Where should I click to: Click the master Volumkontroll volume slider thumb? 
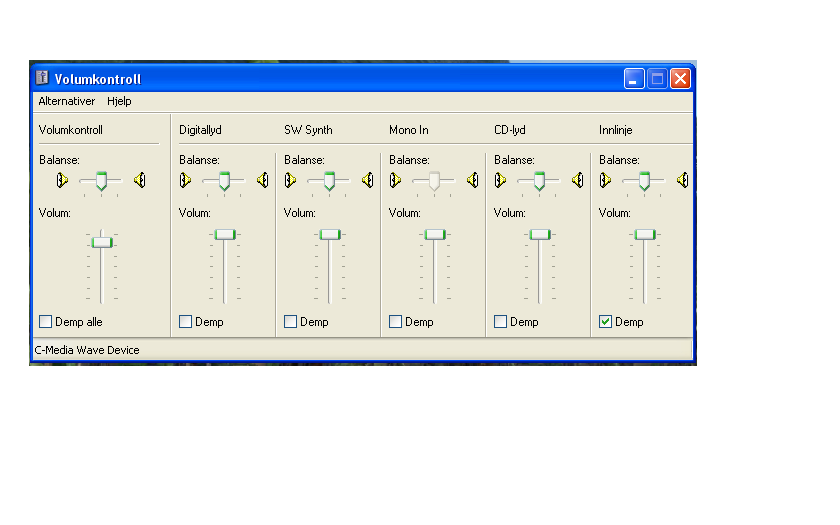coord(102,243)
